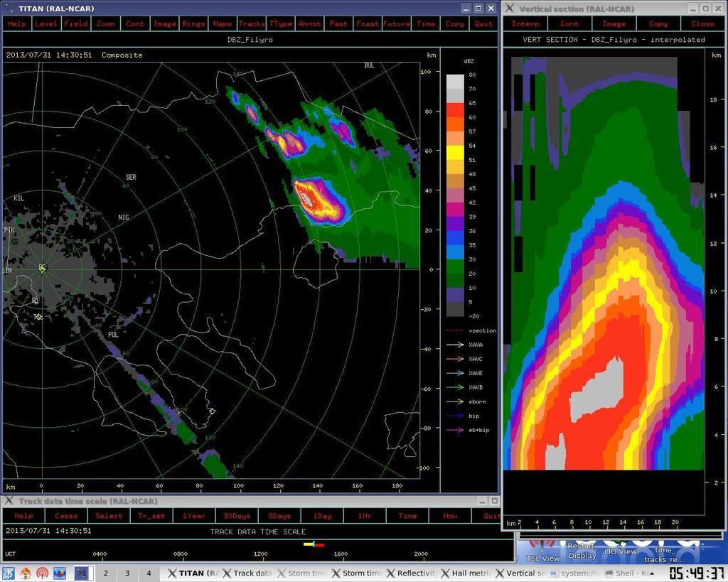
Task: Click the home folder icon in taskbar
Action: coord(26,573)
